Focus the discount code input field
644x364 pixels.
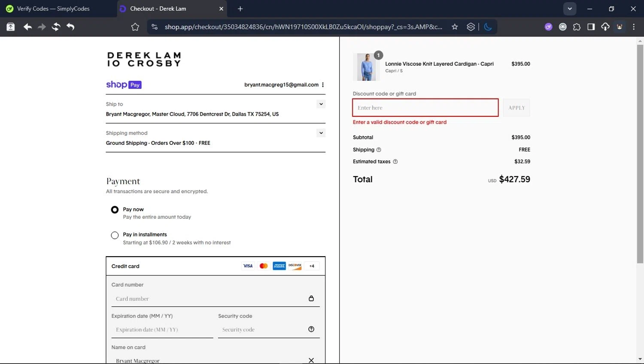pyautogui.click(x=425, y=107)
